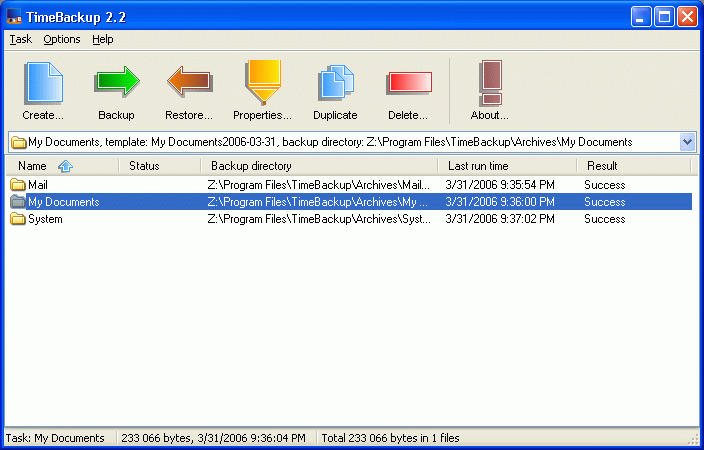Screen dimensions: 704x450
Task: Click the Mail backup directory path
Action: pos(318,185)
